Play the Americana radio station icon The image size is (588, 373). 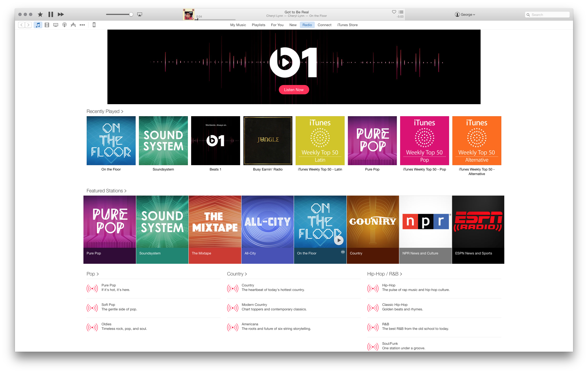tap(233, 327)
